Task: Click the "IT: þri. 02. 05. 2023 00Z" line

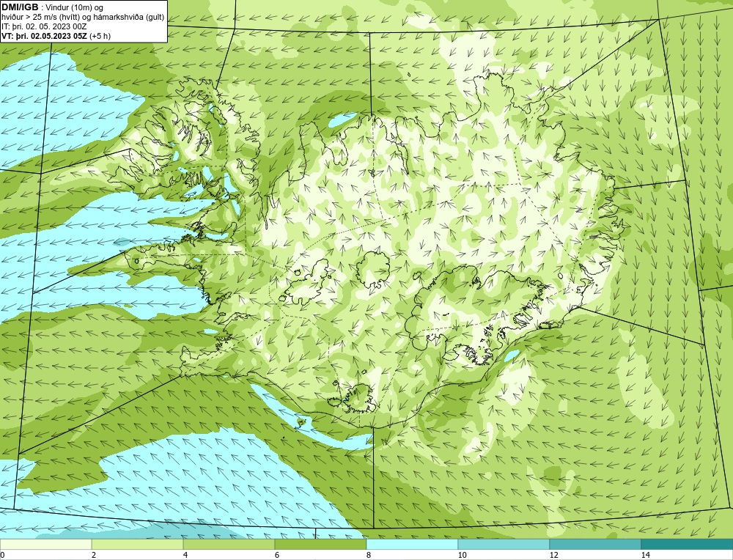Action: coord(44,26)
